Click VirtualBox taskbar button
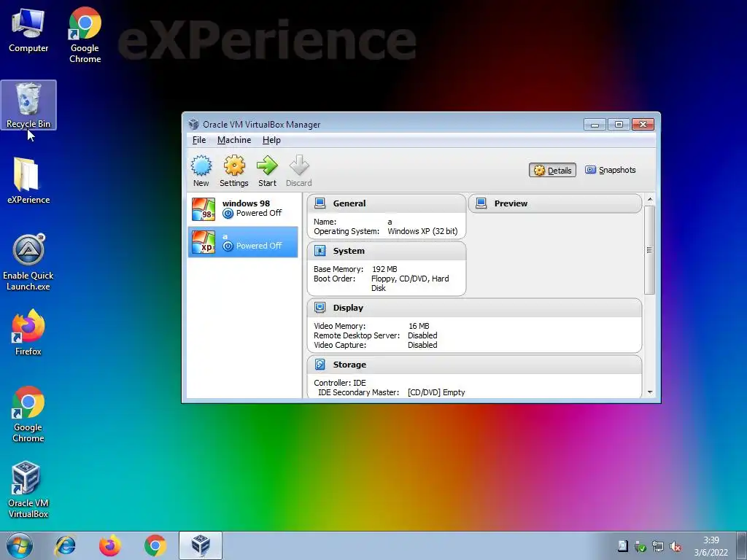Image resolution: width=747 pixels, height=560 pixels. coord(201,545)
